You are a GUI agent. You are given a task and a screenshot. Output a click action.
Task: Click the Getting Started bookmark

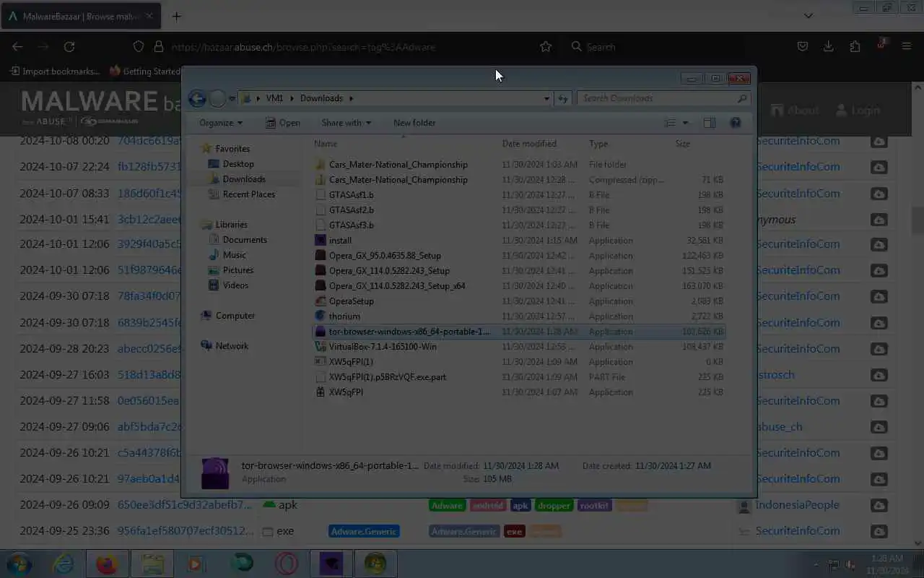(x=144, y=71)
